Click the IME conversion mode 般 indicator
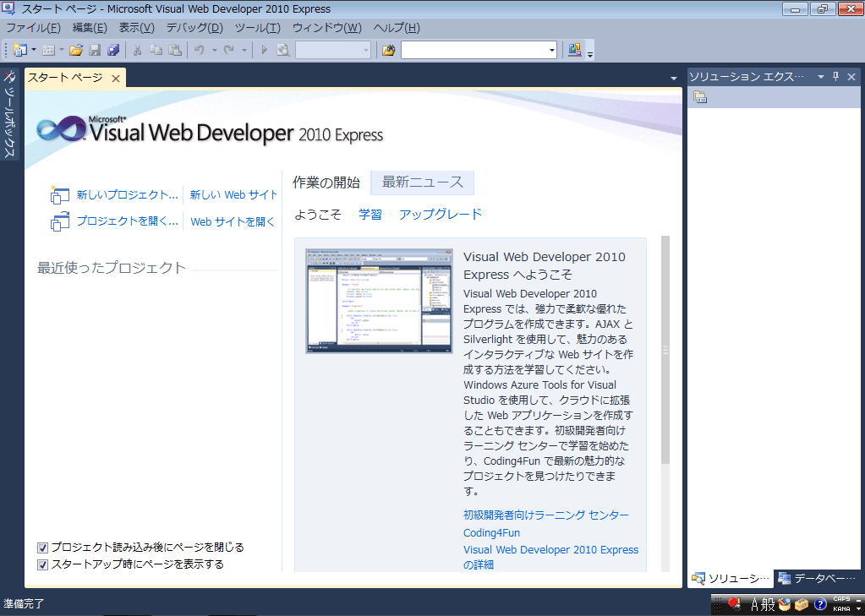865x616 pixels. [x=768, y=604]
